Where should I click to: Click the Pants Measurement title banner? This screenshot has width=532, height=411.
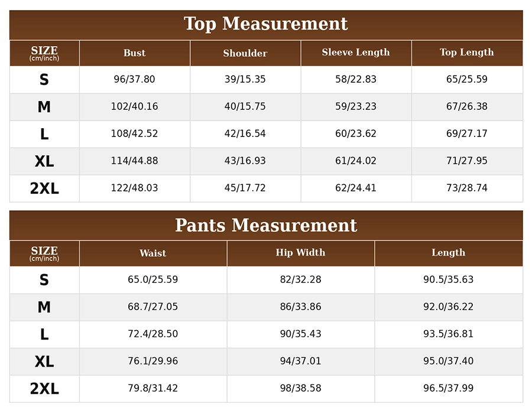(266, 226)
